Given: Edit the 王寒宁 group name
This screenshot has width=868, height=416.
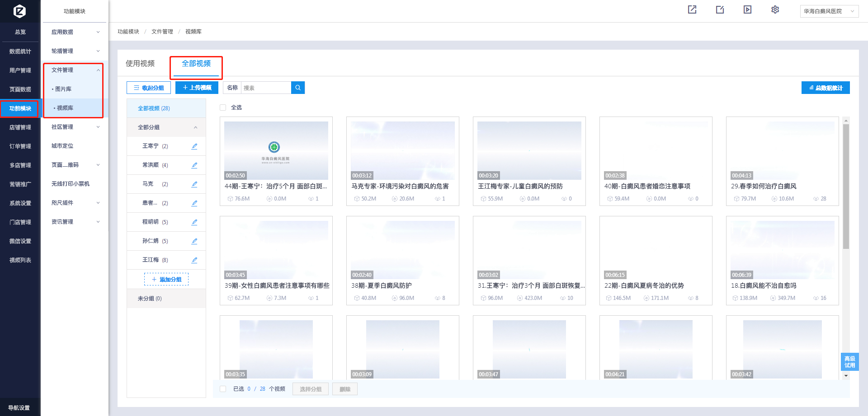Looking at the screenshot, I should click(x=194, y=146).
